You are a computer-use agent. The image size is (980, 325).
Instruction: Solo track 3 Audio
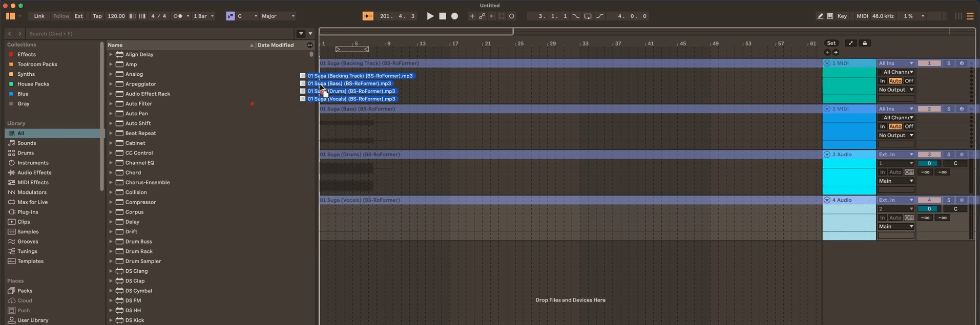coord(948,155)
